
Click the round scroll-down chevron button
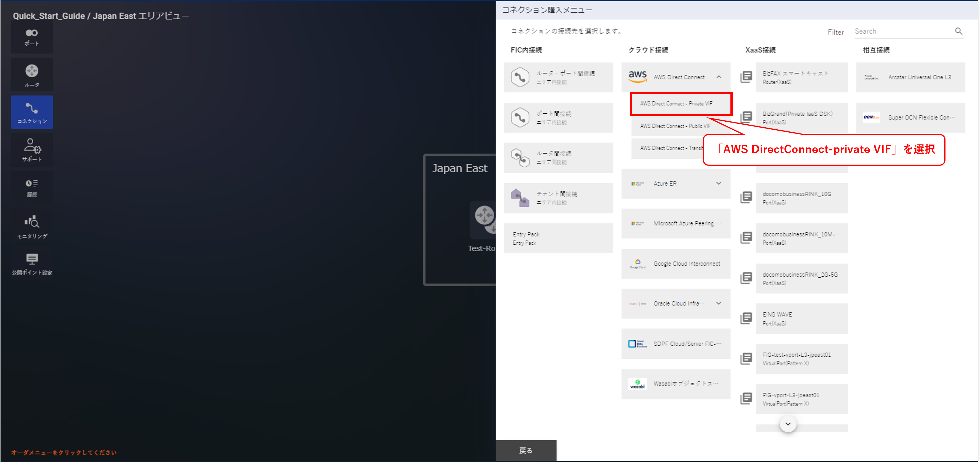(788, 424)
